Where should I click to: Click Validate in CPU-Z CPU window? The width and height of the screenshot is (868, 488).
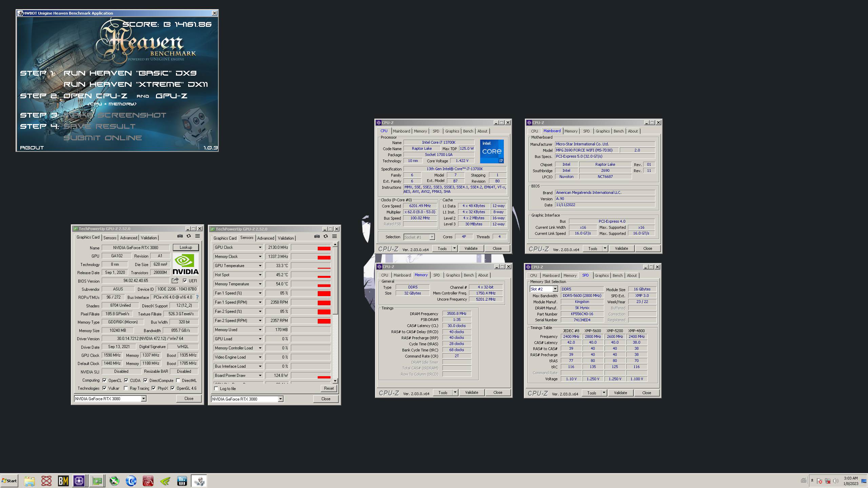point(471,248)
